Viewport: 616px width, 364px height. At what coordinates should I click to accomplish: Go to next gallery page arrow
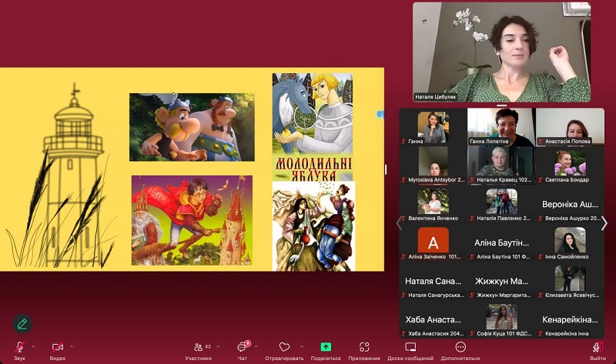604,223
